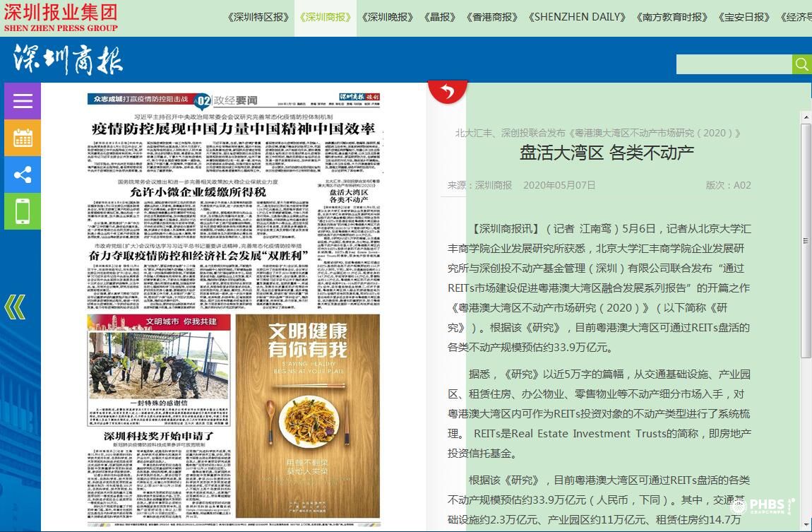Click the red back arrow button
This screenshot has height=532, width=812.
tap(448, 92)
